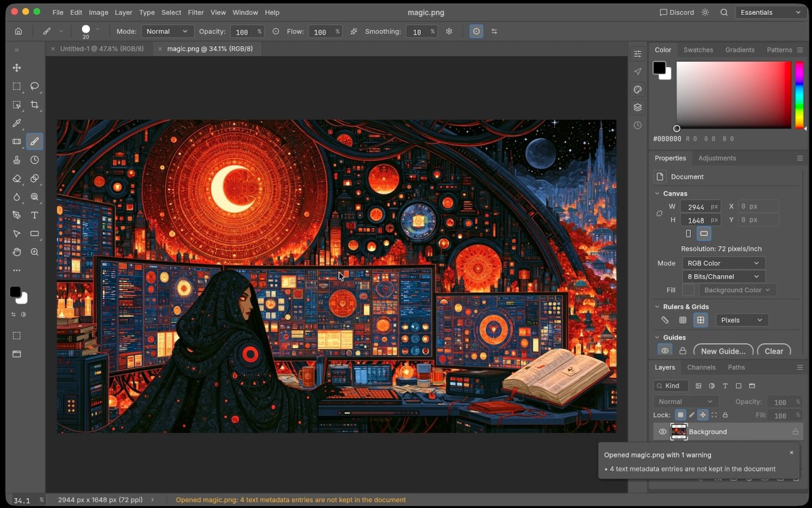Screen dimensions: 812x508
Task: Click the canvas width field
Action: [700, 207]
